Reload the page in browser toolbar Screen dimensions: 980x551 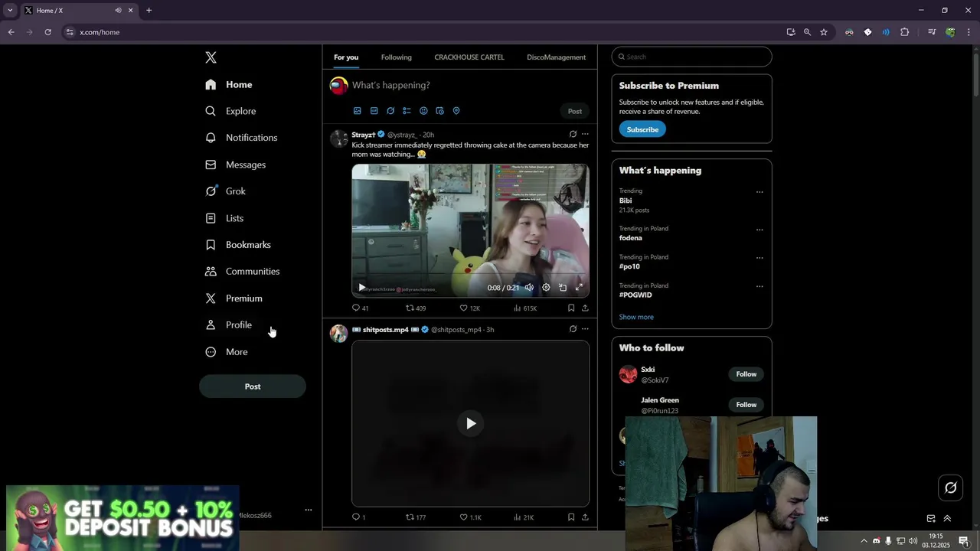click(47, 32)
